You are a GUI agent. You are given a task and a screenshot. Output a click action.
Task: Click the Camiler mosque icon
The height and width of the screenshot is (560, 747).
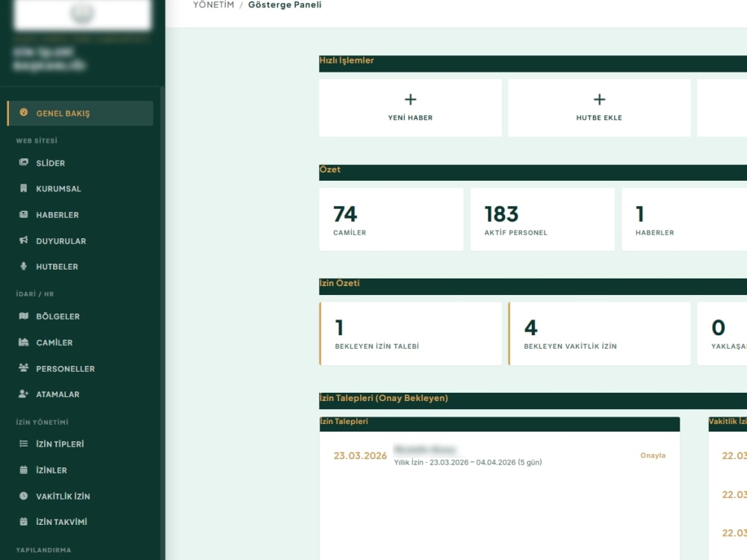[23, 342]
